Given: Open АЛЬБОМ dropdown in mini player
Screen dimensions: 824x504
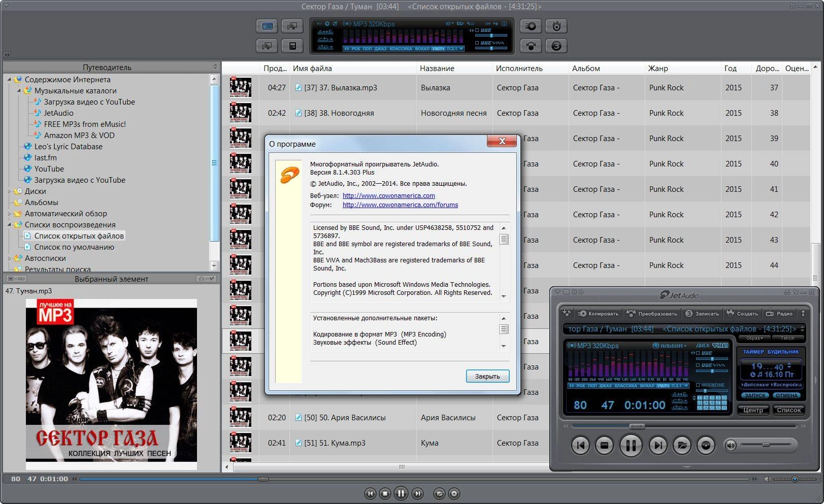Looking at the screenshot, I should click(x=670, y=346).
